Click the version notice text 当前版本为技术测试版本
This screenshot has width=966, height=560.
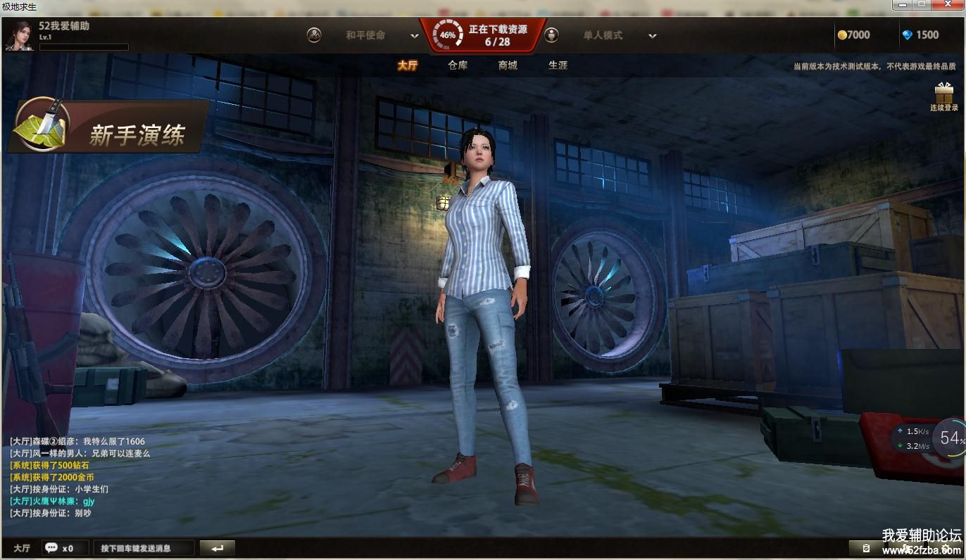pyautogui.click(x=836, y=66)
